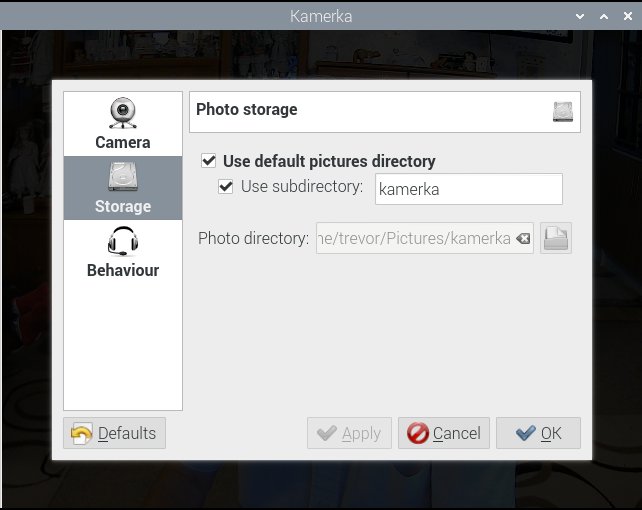Cancel the configuration dialog
Image resolution: width=642 pixels, height=510 pixels.
tap(444, 433)
